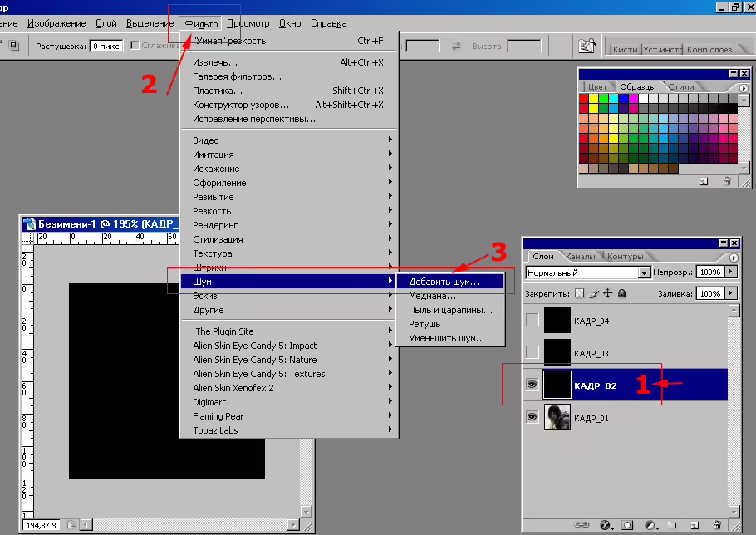The image size is (756, 535).
Task: Lock transparent pixels icon
Action: [580, 293]
